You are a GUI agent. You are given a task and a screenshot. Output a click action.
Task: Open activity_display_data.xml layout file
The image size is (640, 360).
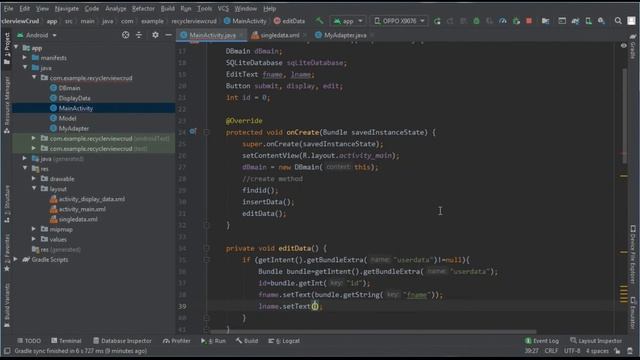[87, 199]
